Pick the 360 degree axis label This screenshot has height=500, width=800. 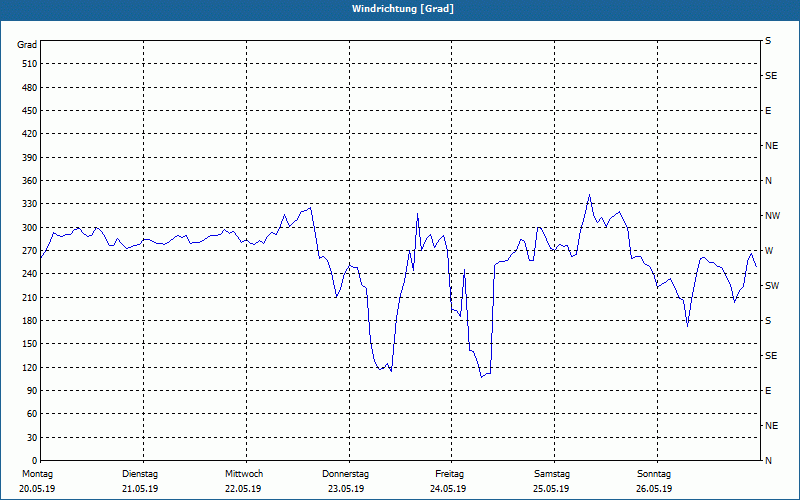coord(30,181)
